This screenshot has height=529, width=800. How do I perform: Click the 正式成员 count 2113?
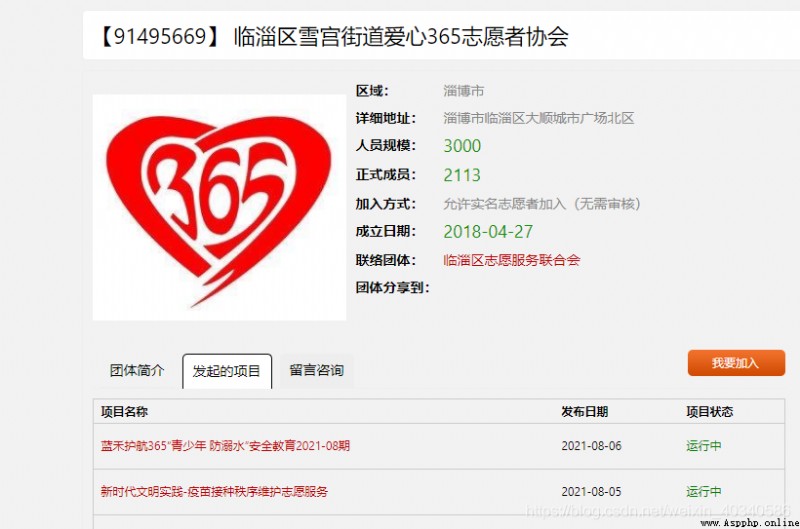point(462,175)
